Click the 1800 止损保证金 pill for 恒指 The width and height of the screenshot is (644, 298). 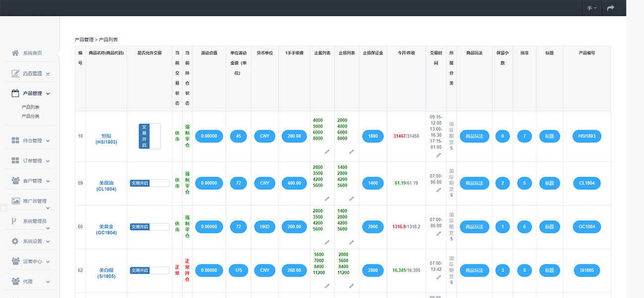coord(373,136)
